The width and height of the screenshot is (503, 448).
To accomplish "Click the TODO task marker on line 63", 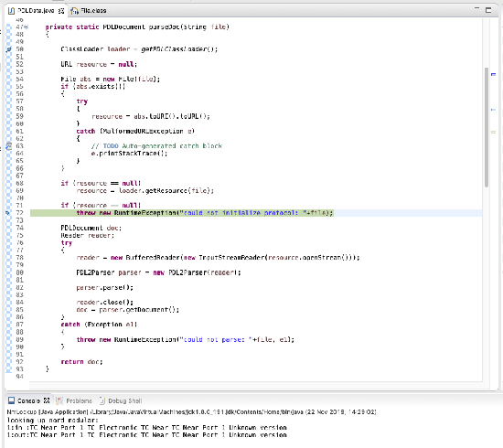I will (8, 146).
